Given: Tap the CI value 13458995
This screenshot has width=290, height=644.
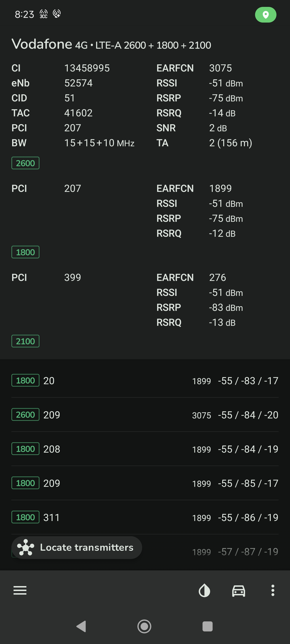Looking at the screenshot, I should [87, 68].
